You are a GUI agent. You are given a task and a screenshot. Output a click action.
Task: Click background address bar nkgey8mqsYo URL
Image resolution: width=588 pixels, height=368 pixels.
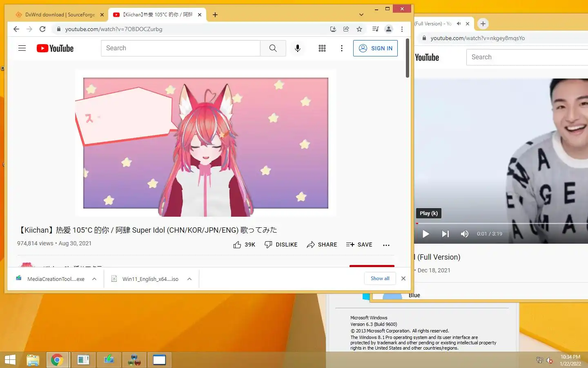[477, 38]
